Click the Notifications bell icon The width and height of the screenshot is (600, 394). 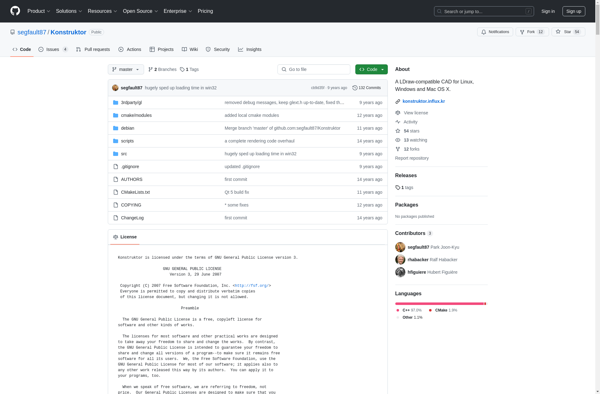[x=484, y=32]
